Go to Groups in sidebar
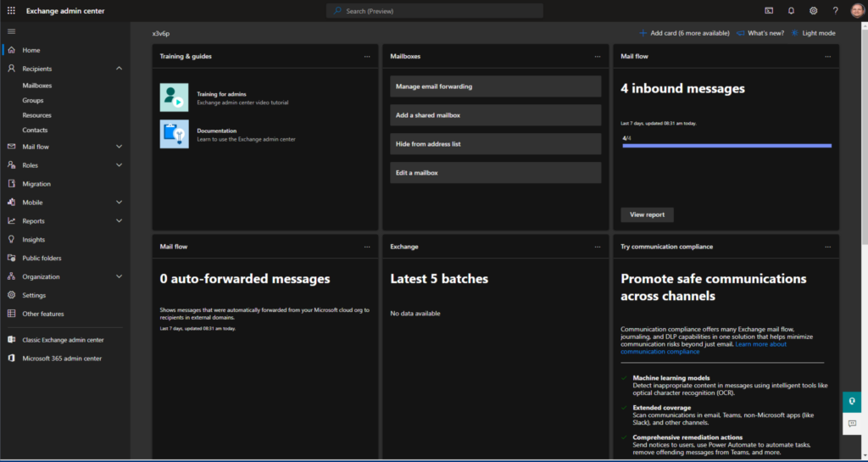Screen dimensions: 868x462 pyautogui.click(x=33, y=100)
